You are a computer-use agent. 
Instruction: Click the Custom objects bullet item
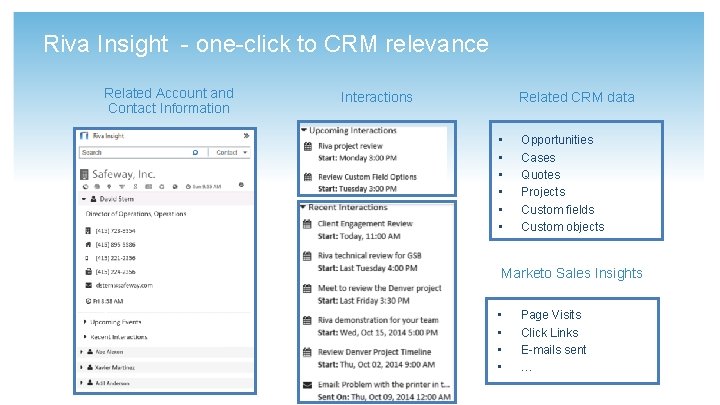[562, 226]
